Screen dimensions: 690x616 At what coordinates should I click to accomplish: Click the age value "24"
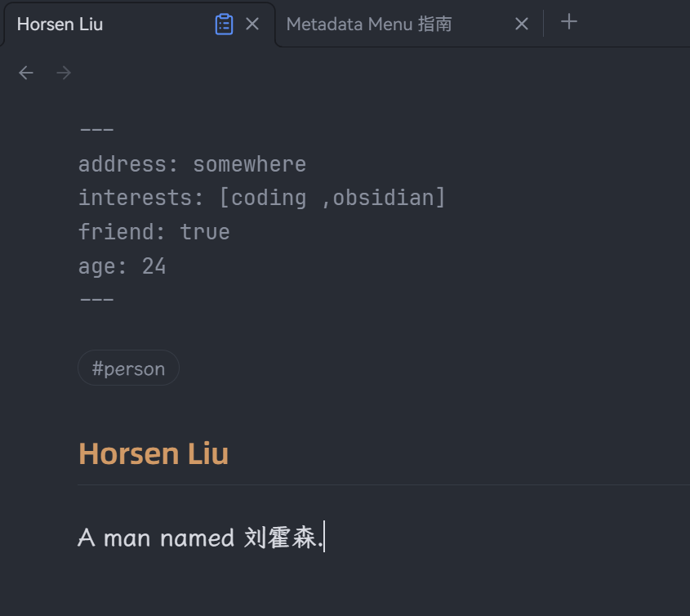[x=154, y=266]
